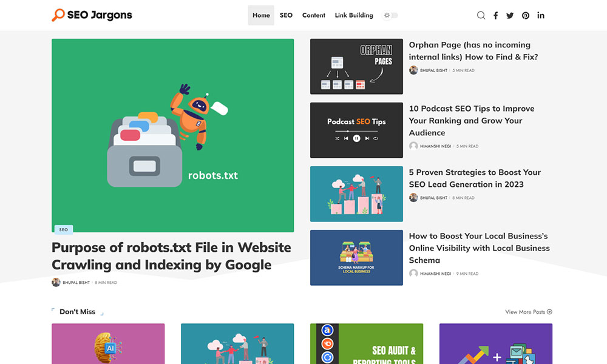The width and height of the screenshot is (607, 364).
Task: Visit the Facebook page icon
Action: tap(495, 15)
